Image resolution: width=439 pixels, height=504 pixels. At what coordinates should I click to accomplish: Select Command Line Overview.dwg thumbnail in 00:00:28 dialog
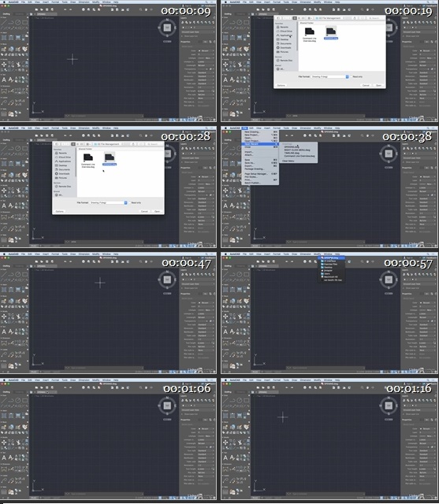coord(88,160)
